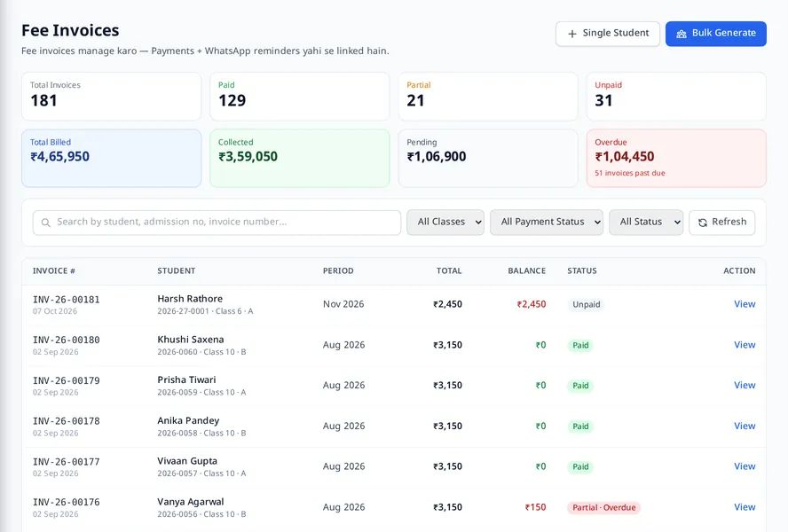Screen dimensions: 788x532
Task: Click the ACTION column header
Action: point(739,270)
